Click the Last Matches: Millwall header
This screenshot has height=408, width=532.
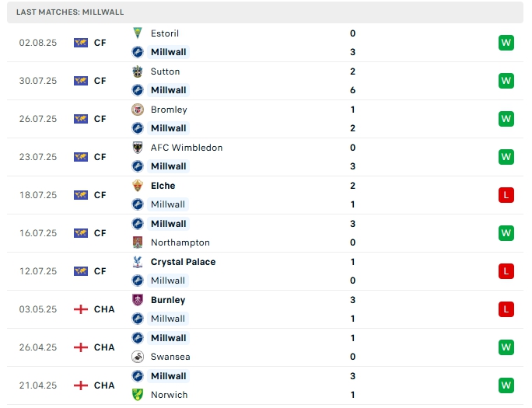pyautogui.click(x=70, y=12)
